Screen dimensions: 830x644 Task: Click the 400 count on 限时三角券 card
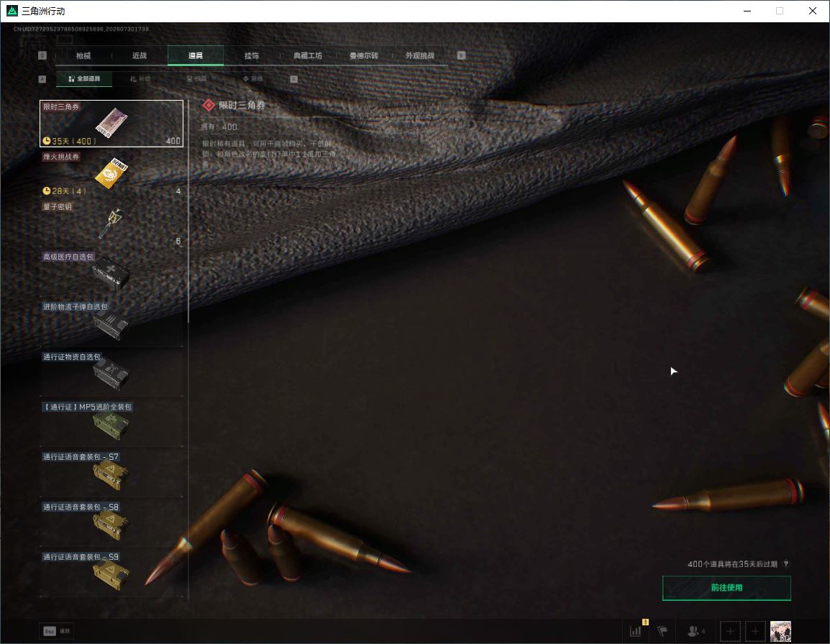click(173, 141)
